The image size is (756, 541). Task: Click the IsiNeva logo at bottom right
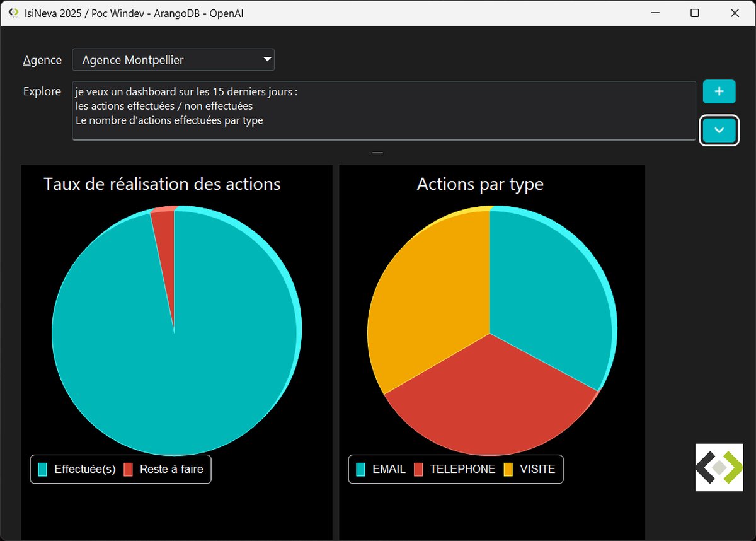pyautogui.click(x=719, y=467)
